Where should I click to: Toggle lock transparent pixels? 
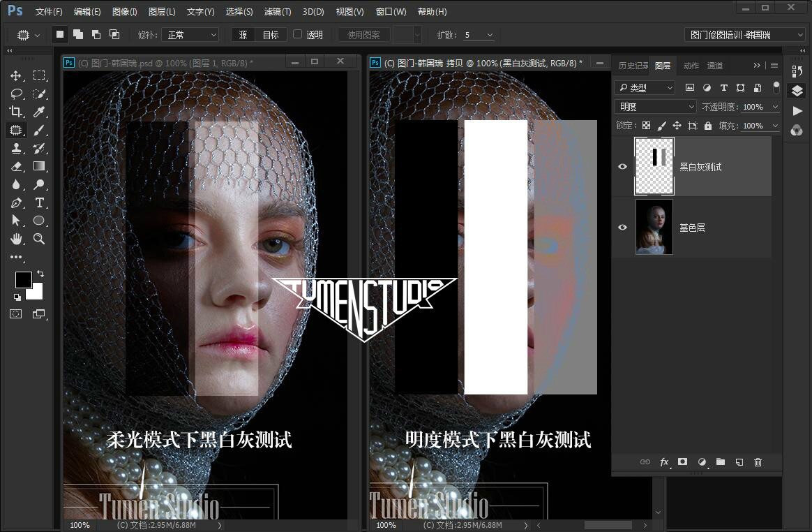(646, 126)
